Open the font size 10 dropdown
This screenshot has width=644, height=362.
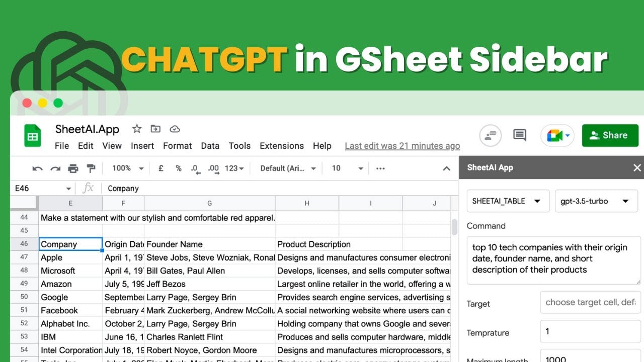(x=348, y=168)
